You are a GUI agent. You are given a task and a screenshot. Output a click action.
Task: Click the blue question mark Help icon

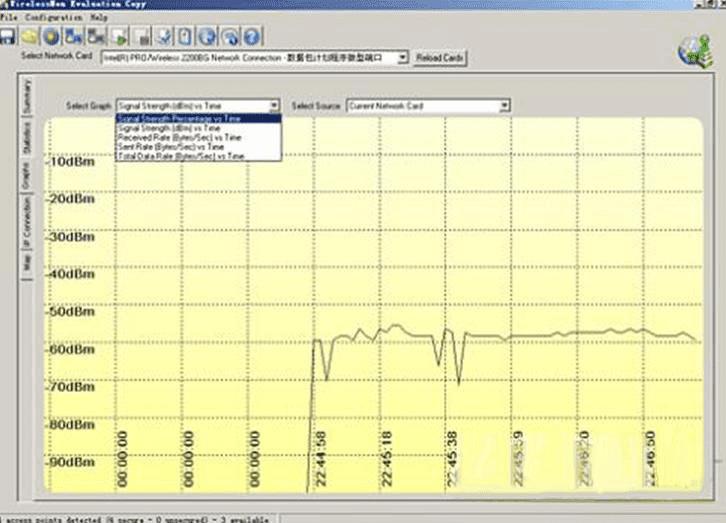(x=252, y=36)
